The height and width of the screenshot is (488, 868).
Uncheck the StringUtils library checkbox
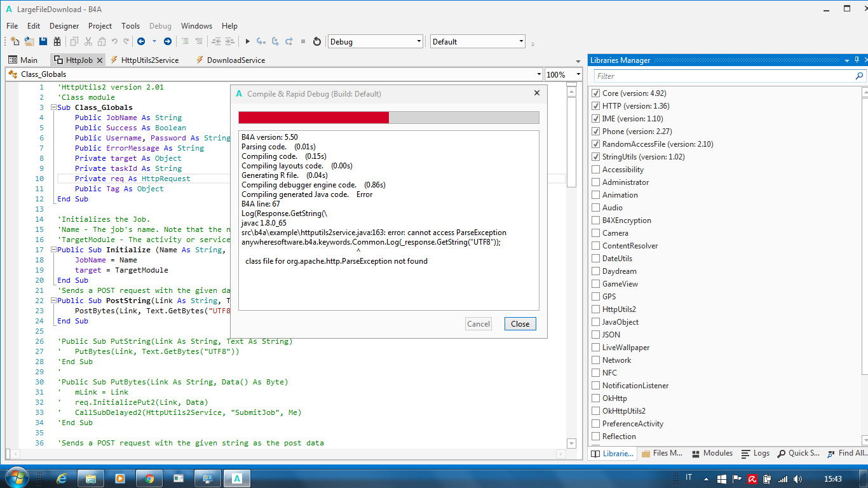tap(595, 157)
